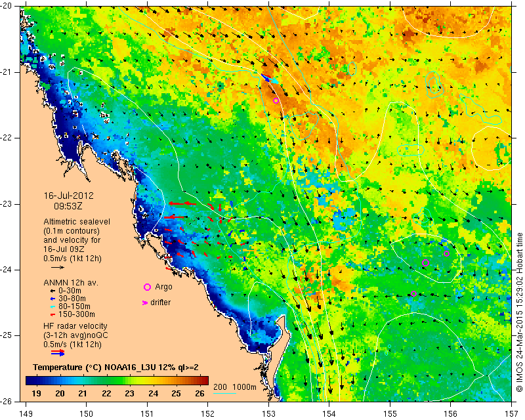525x420 pixels.
Task: Select the red 150-300m ANMN arrow symbol
Action: (x=52, y=315)
